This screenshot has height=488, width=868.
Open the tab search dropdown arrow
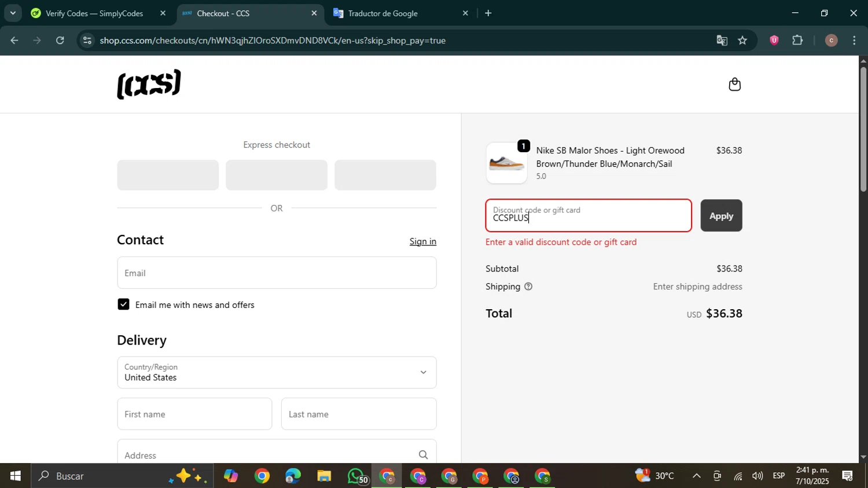[13, 13]
